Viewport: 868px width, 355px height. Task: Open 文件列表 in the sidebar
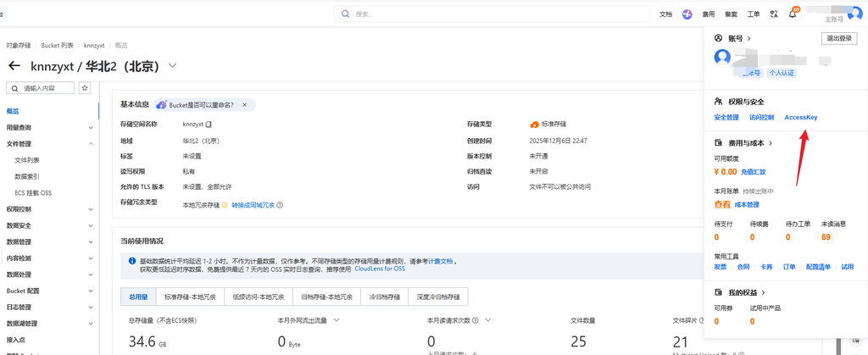point(27,160)
